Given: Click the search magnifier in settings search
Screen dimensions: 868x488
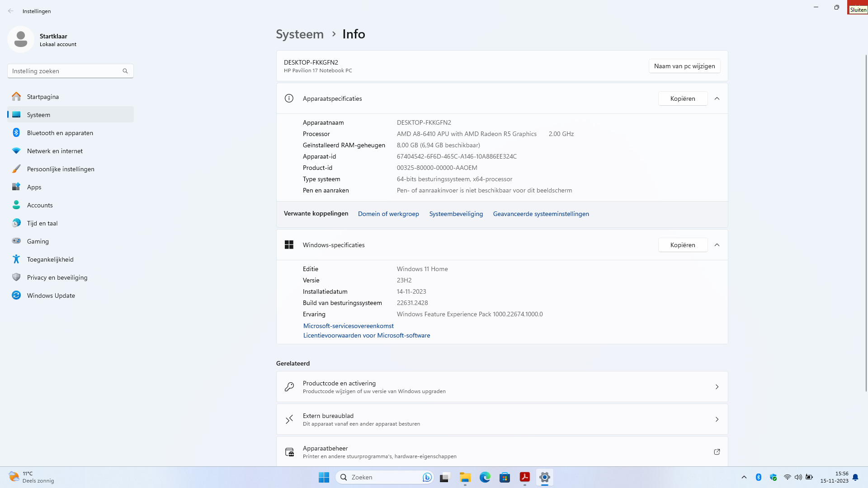Looking at the screenshot, I should pyautogui.click(x=125, y=71).
